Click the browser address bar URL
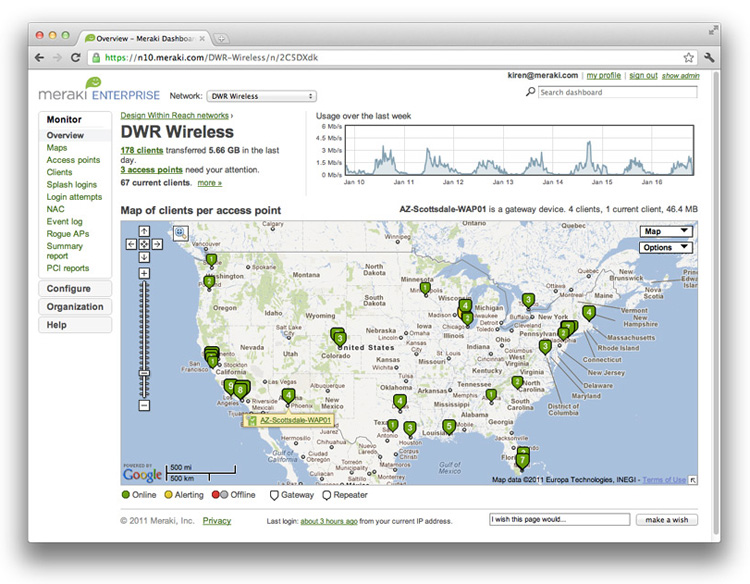 211,58
